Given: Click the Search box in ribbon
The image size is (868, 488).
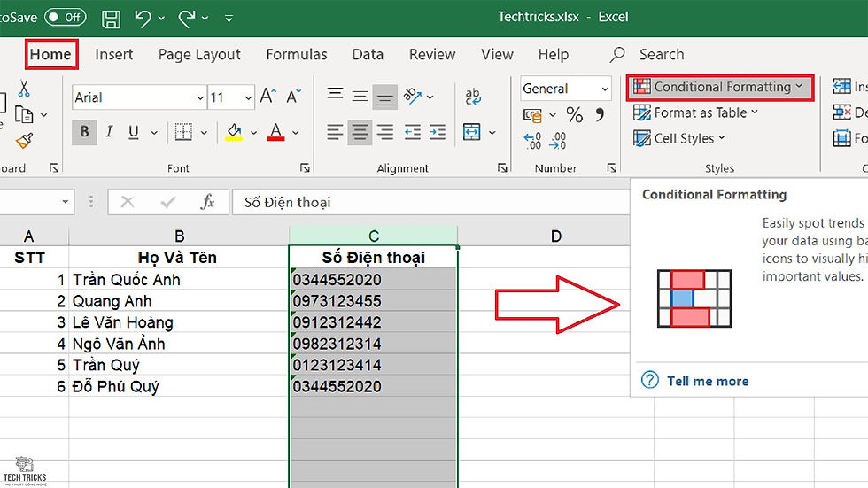Looking at the screenshot, I should (647, 54).
